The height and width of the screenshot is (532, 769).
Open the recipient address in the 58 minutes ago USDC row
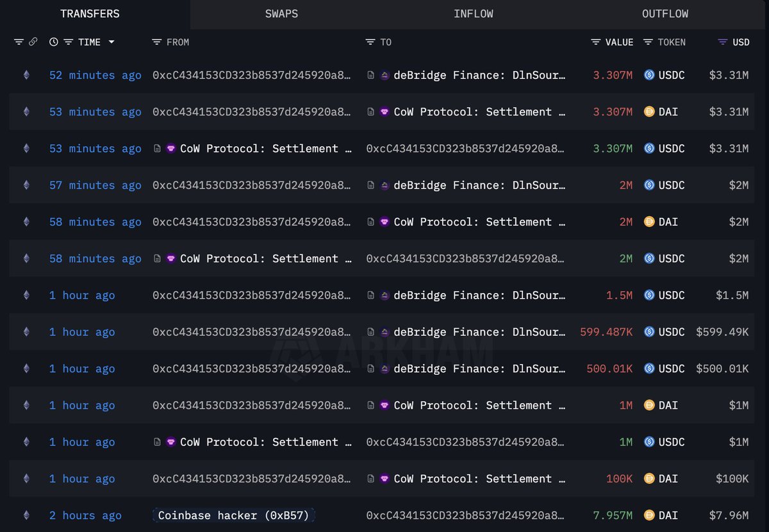pos(466,258)
